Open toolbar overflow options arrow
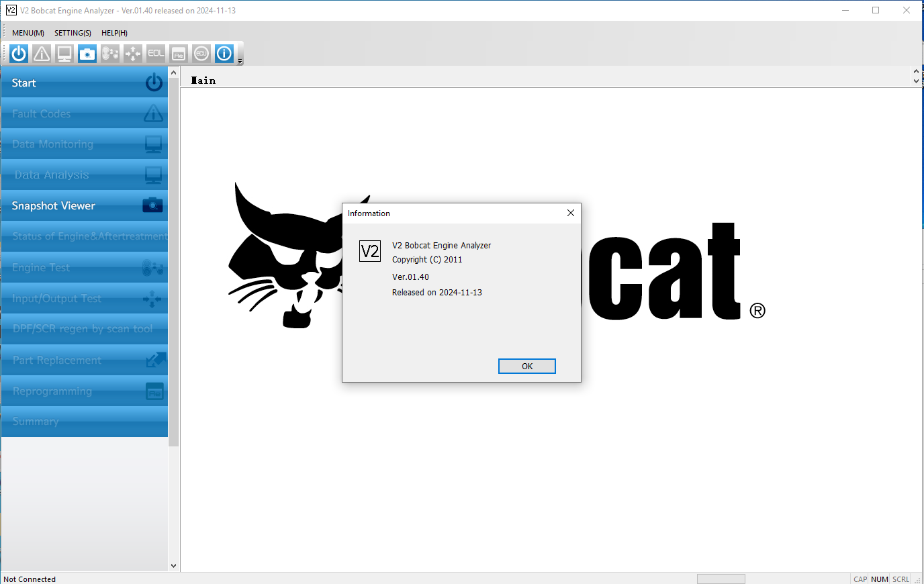 click(240, 61)
